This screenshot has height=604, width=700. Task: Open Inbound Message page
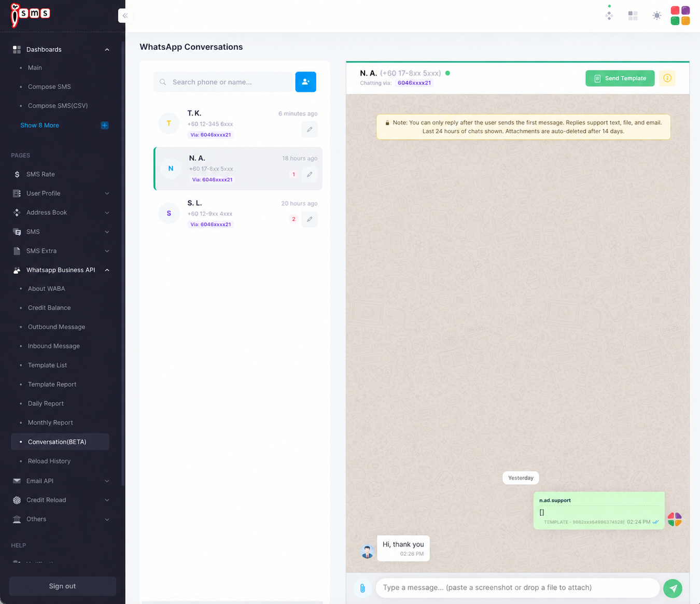[x=54, y=346]
